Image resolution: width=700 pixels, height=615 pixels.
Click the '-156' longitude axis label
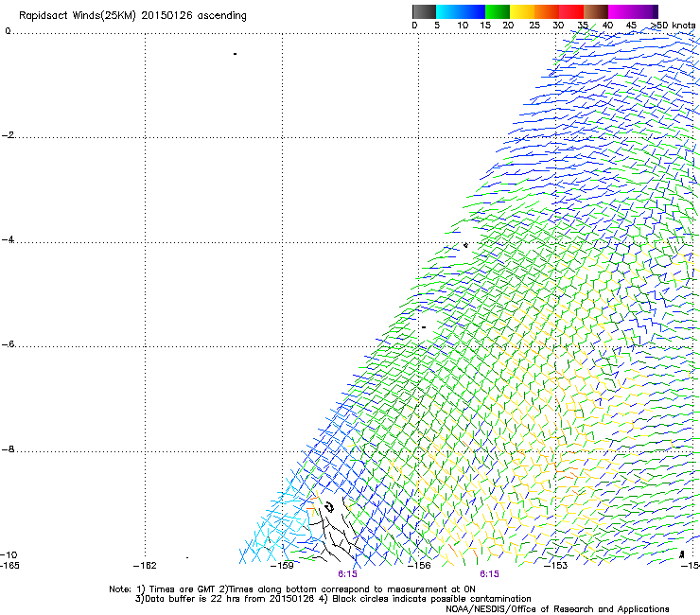click(419, 566)
